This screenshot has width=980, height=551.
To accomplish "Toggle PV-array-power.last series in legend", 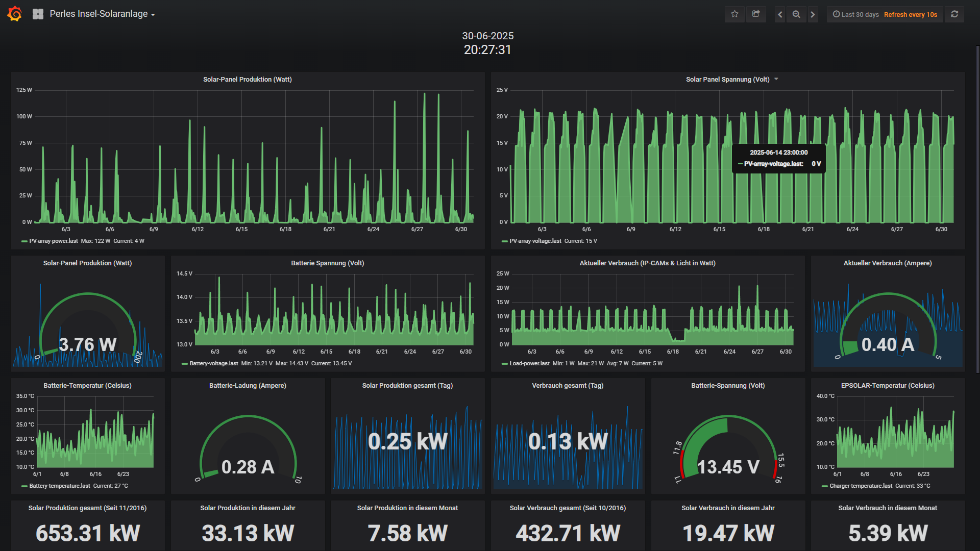I will pyautogui.click(x=53, y=241).
